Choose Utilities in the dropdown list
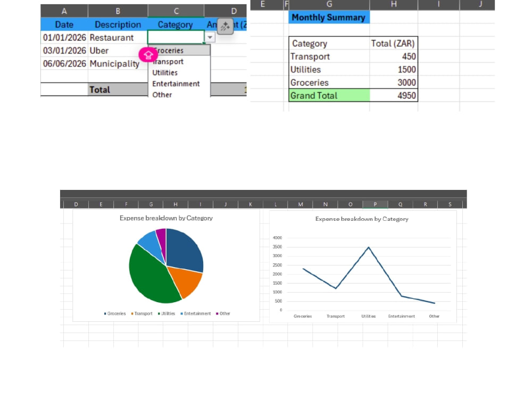 179,72
